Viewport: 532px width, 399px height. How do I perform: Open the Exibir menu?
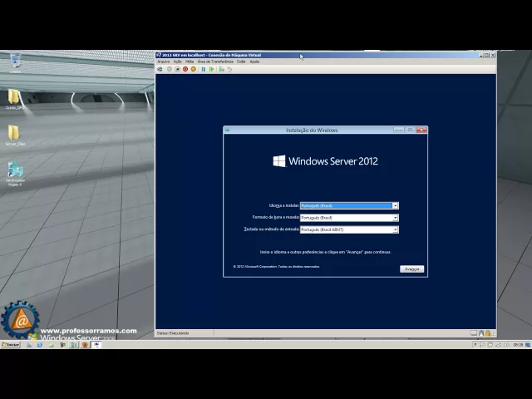[241, 62]
